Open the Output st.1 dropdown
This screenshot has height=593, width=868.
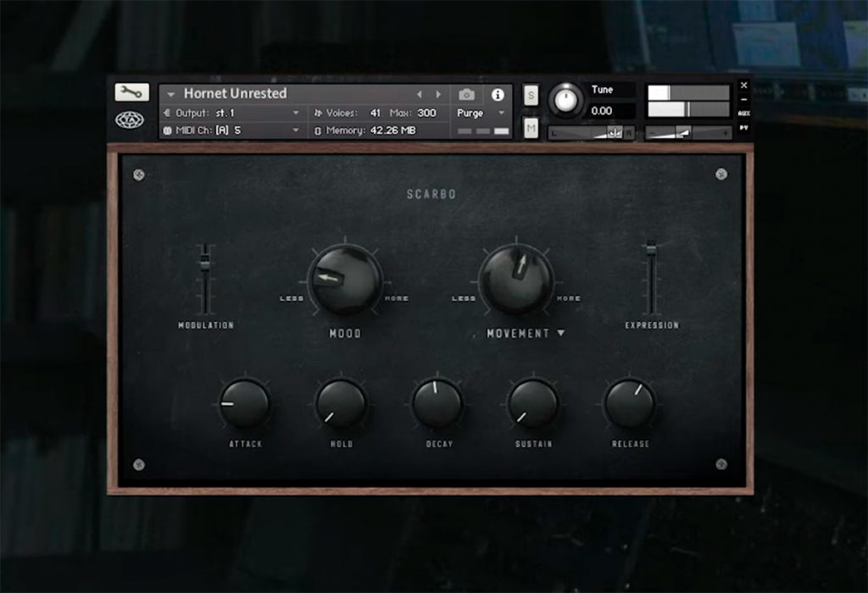tap(296, 113)
